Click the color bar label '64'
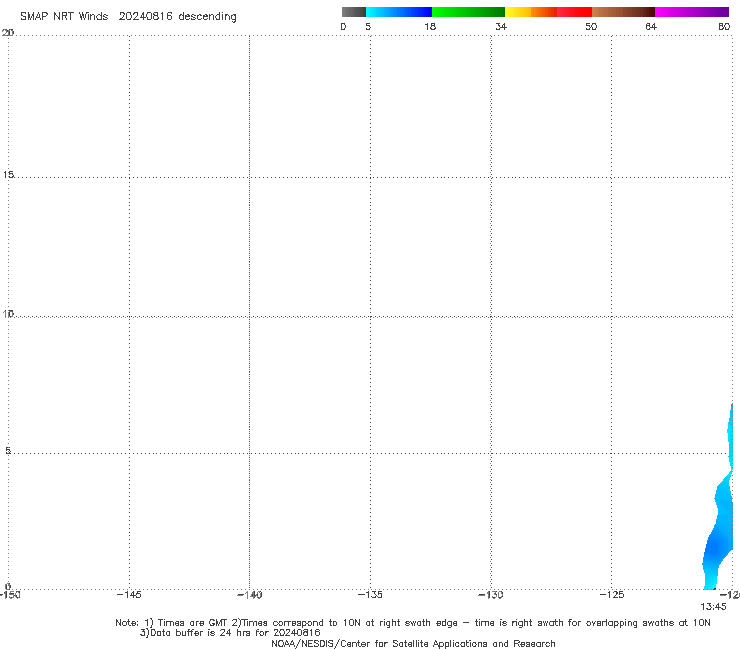The height and width of the screenshot is (650, 740). click(651, 26)
